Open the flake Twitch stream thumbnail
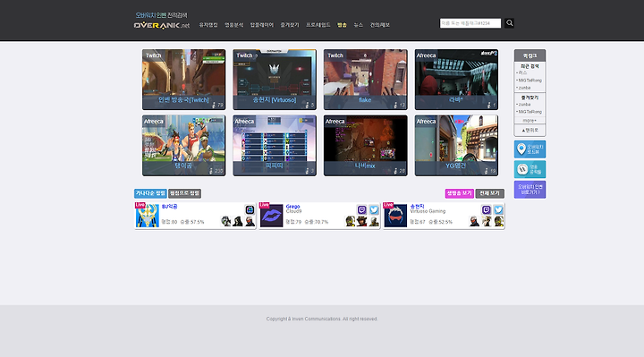Image resolution: width=644 pixels, height=357 pixels. tap(366, 80)
